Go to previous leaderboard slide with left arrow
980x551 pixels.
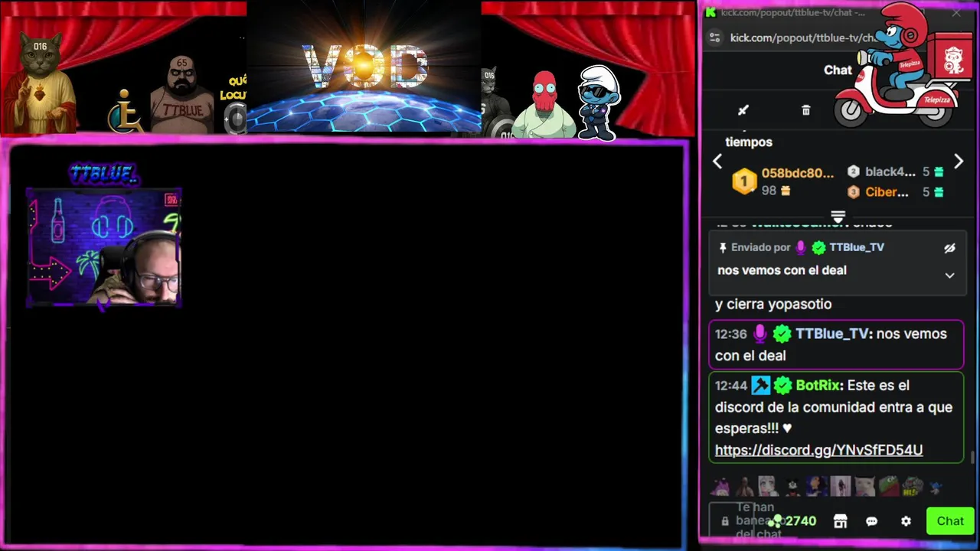click(717, 161)
